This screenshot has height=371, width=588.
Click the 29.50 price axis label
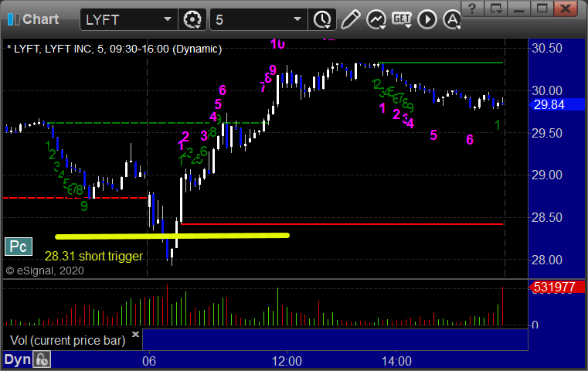point(547,133)
